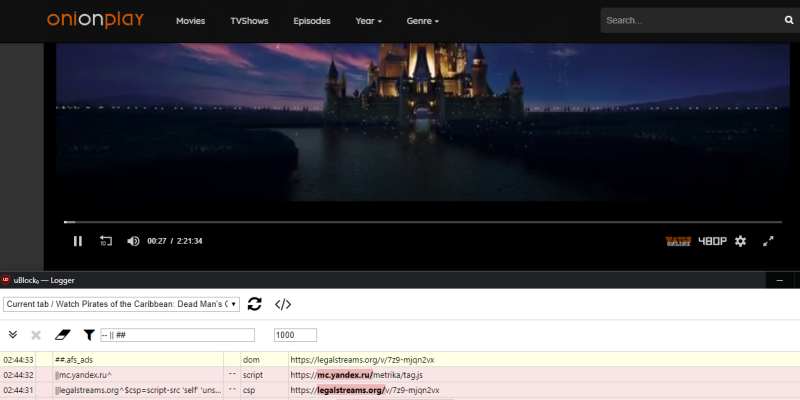Navigate to Episodes page
The image size is (800, 400).
311,20
